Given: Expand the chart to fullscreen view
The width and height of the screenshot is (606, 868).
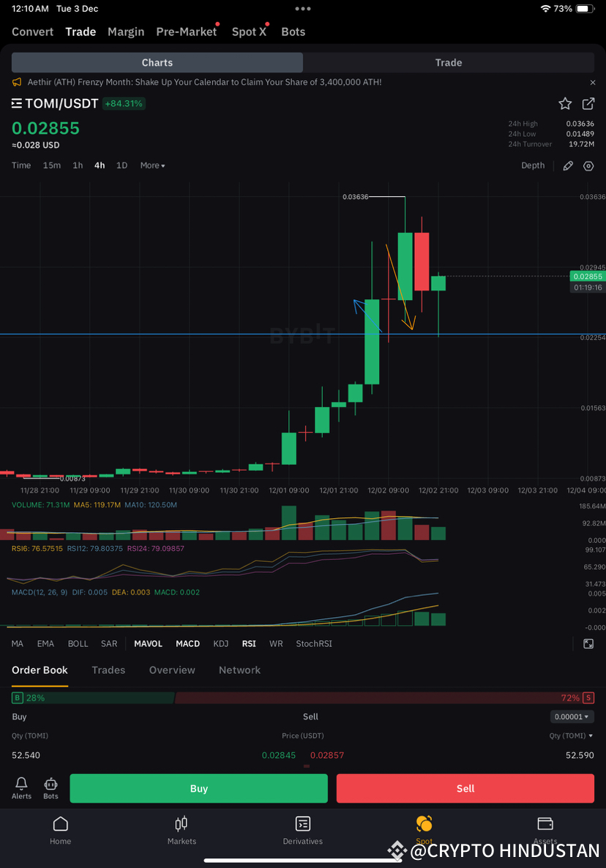Looking at the screenshot, I should 588,643.
